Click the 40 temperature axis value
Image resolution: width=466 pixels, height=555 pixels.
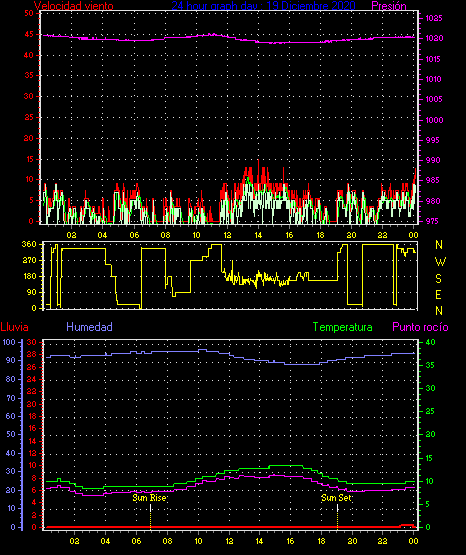tap(430, 342)
